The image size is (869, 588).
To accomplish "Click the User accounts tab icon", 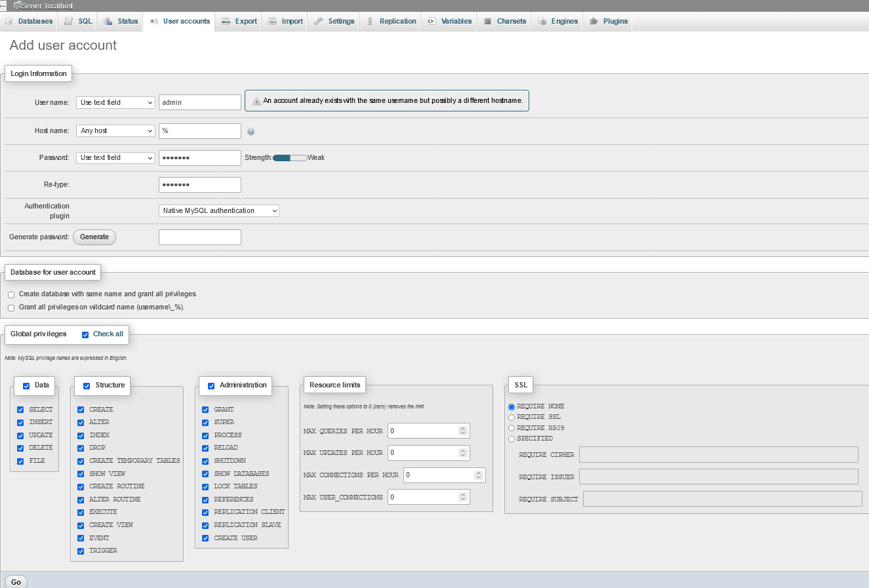I will (x=153, y=22).
